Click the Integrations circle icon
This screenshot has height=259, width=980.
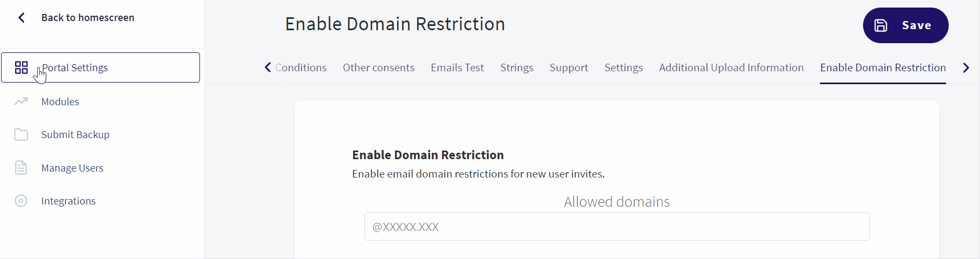pyautogui.click(x=21, y=201)
